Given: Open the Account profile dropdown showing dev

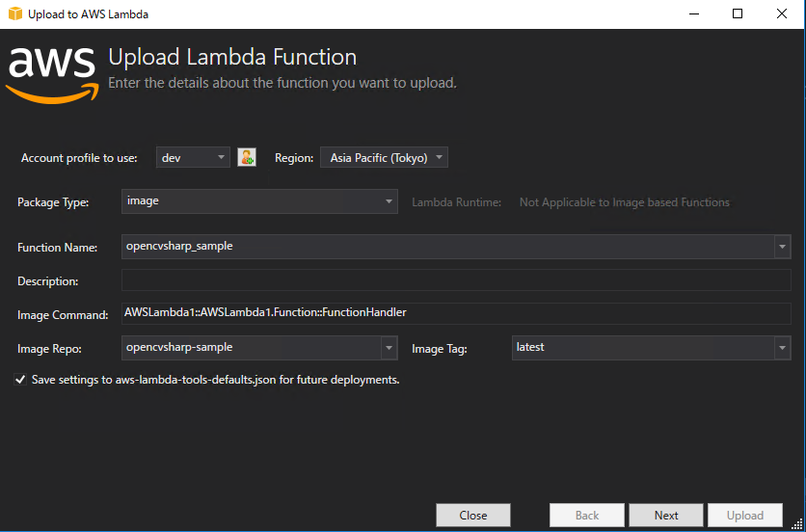Looking at the screenshot, I should (x=193, y=157).
